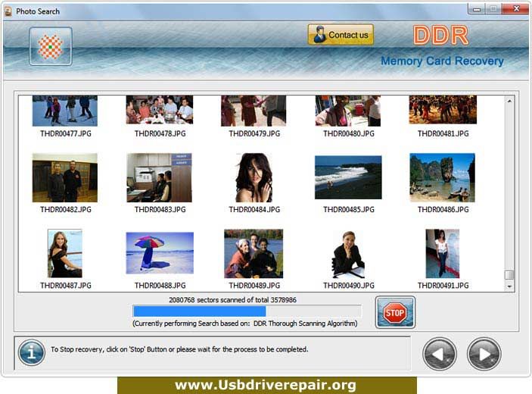
Task: Click the sectors scanned status text
Action: click(233, 300)
